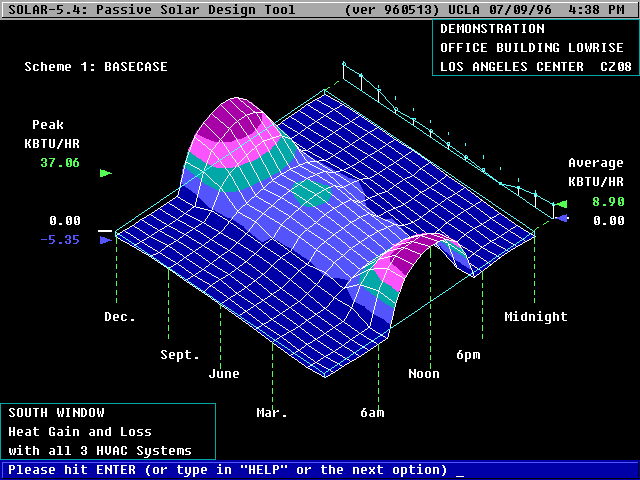Click the green average value arrow marker
Image resolution: width=640 pixels, height=480 pixels.
pos(562,204)
